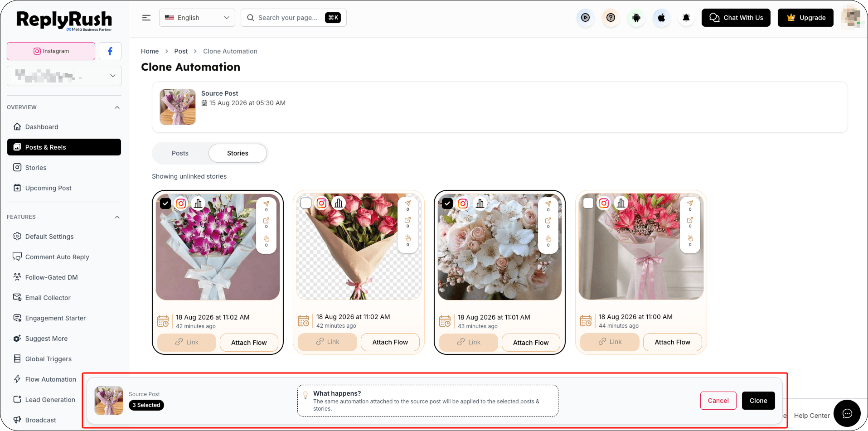The image size is (868, 431).
Task: Switch to the Stories tab
Action: (x=238, y=153)
